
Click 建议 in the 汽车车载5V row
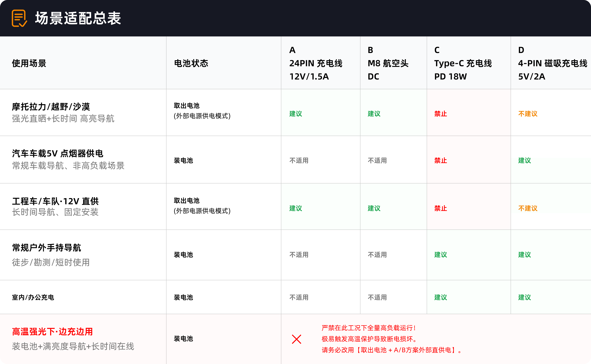coord(525,160)
